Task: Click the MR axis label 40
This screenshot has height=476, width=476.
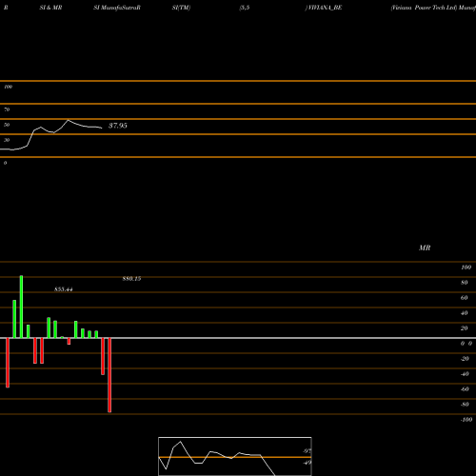Action: (x=465, y=313)
